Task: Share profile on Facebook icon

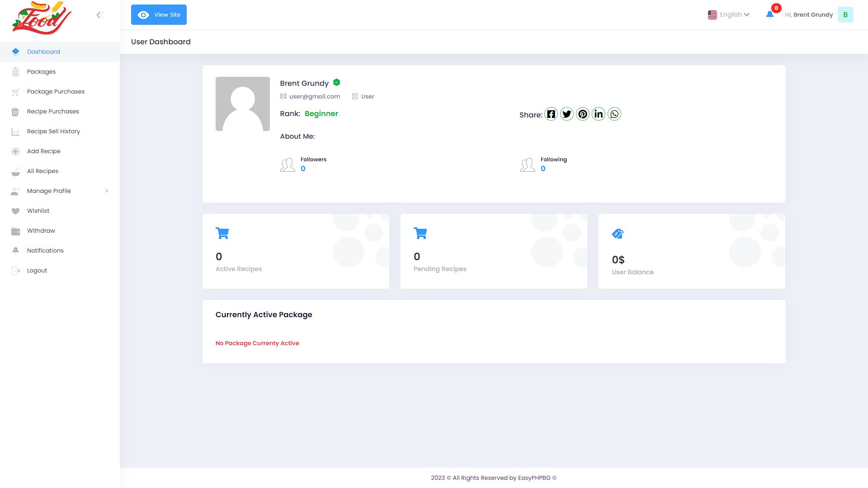Action: coord(551,114)
